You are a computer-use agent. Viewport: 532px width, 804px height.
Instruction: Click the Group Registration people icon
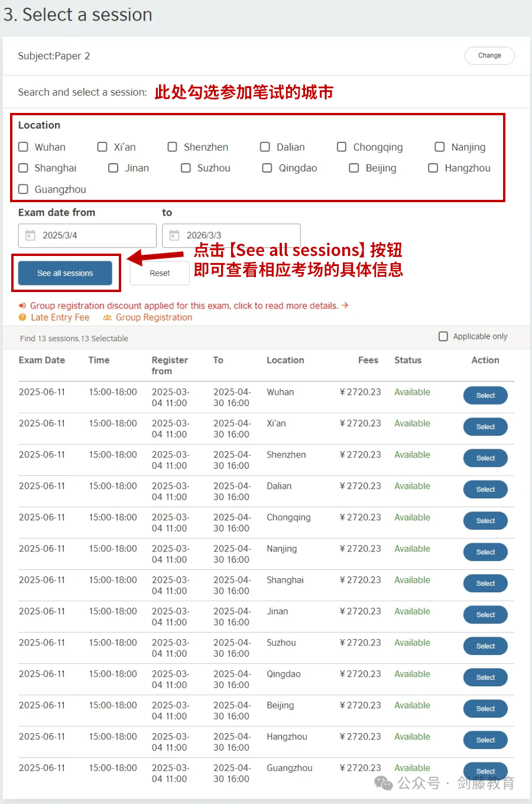pos(107,317)
